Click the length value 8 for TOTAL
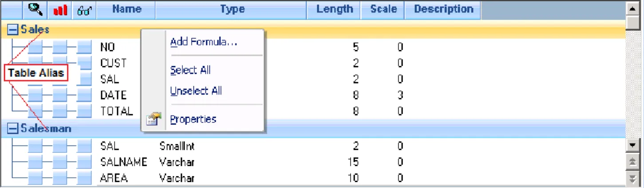This screenshot has height=188, width=644. click(356, 111)
